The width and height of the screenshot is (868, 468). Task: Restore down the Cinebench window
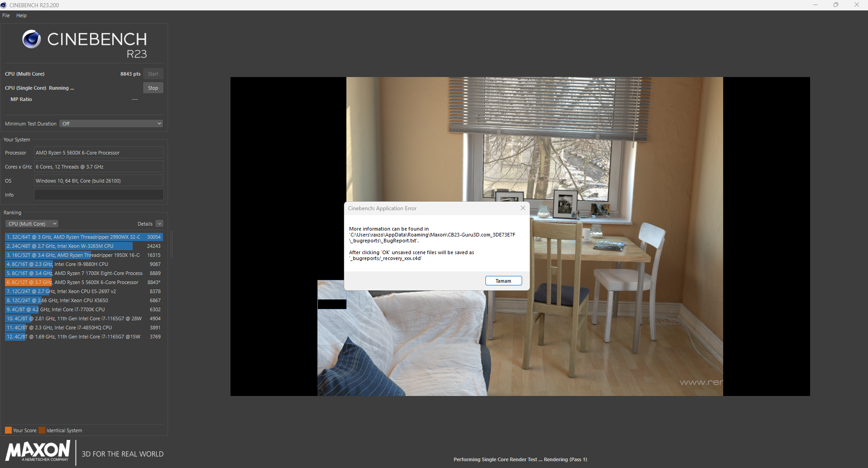coord(836,5)
